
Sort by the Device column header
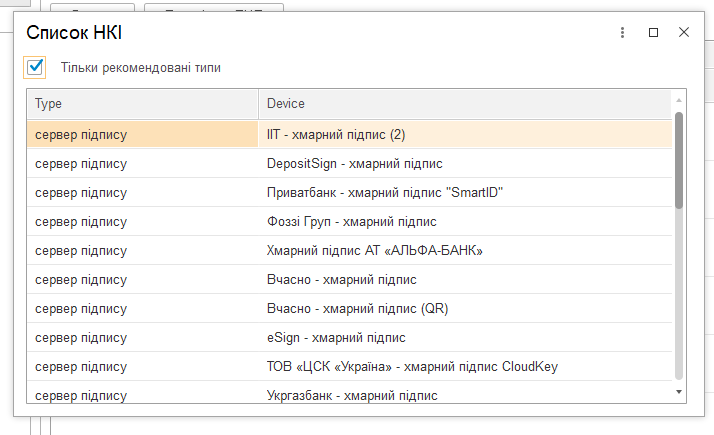(465, 104)
